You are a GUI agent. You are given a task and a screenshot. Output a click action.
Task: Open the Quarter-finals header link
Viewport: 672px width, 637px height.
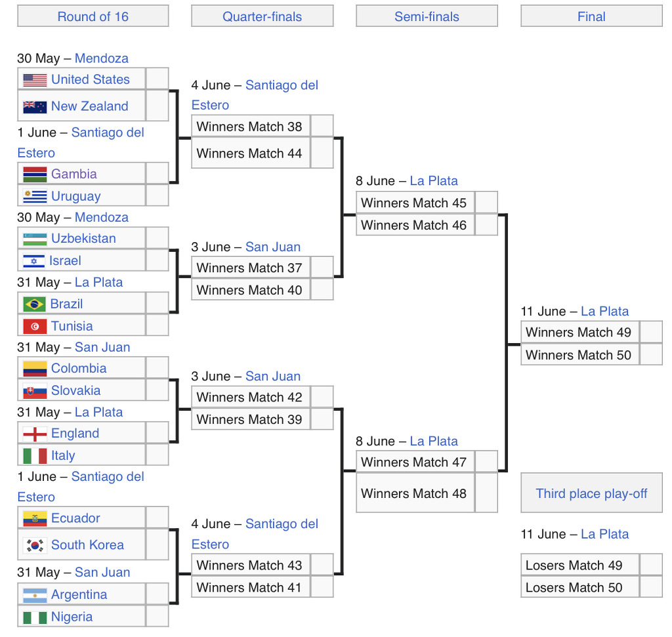262,16
